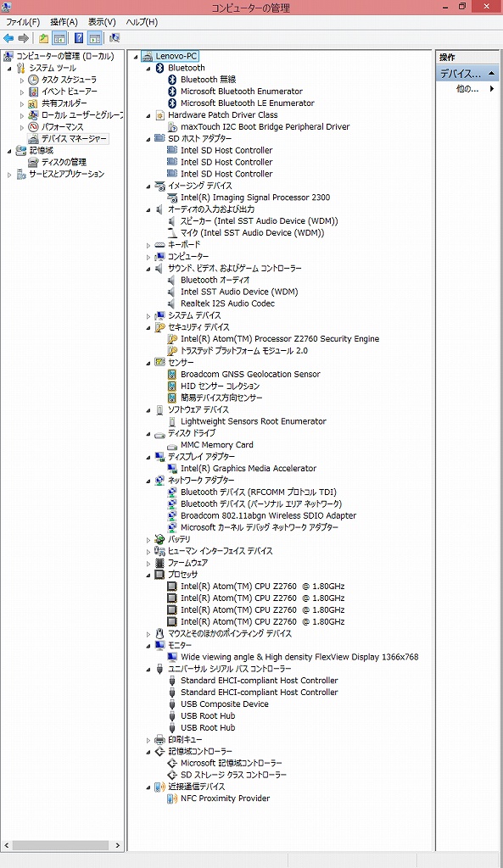This screenshot has width=503, height=868.
Task: Select the MMC Memory Card drive
Action: click(x=216, y=444)
